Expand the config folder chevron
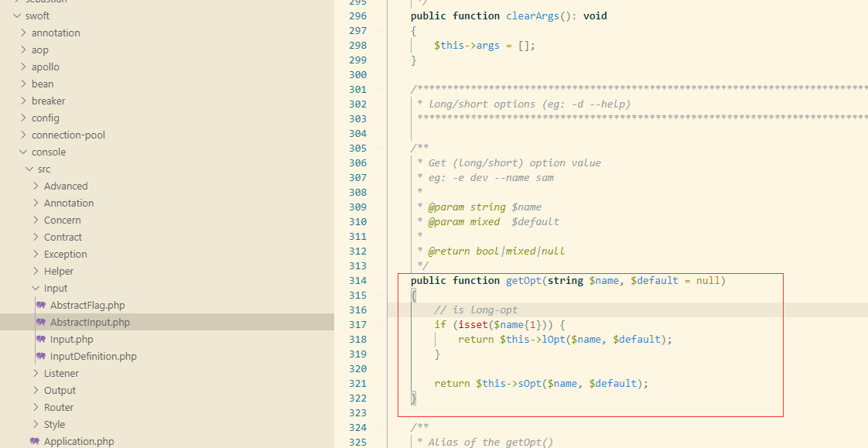The image size is (868, 448). pyautogui.click(x=23, y=118)
